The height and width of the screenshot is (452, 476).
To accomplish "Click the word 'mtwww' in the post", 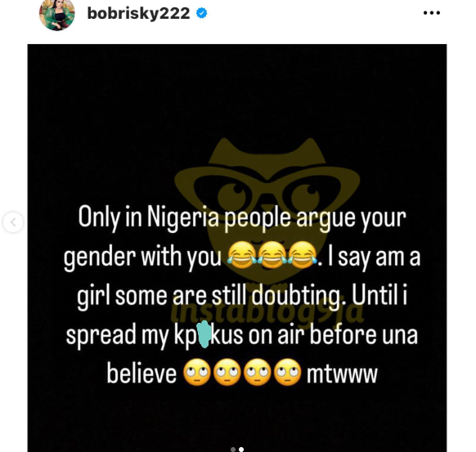I will (342, 374).
